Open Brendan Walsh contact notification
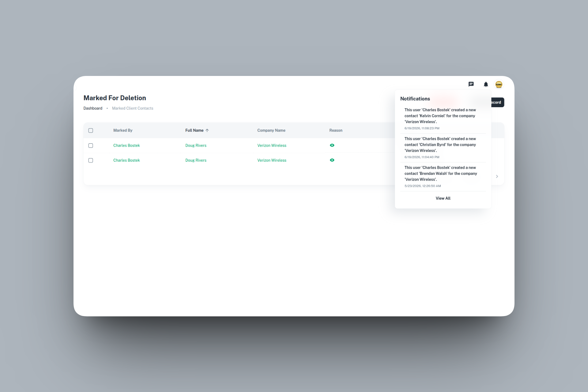 coord(443,176)
